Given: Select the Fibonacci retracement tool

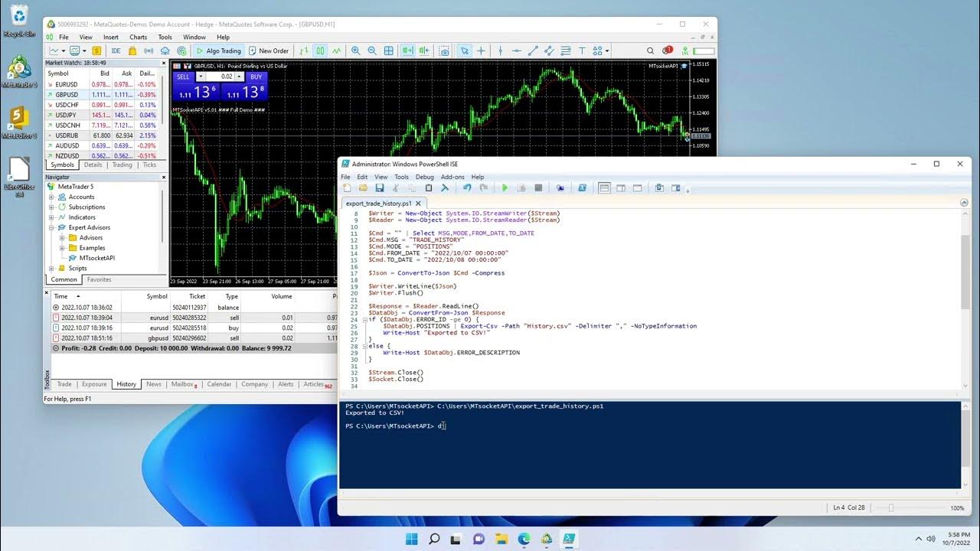Looking at the screenshot, I should pyautogui.click(x=566, y=51).
